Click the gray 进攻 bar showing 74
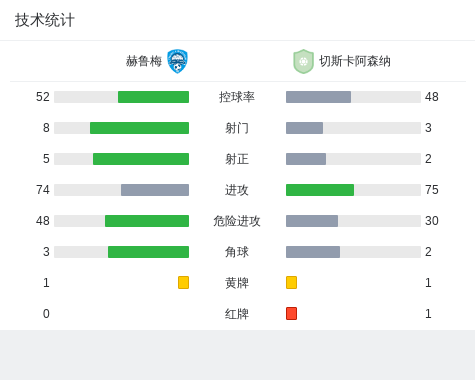This screenshot has width=475, height=380. pos(155,190)
